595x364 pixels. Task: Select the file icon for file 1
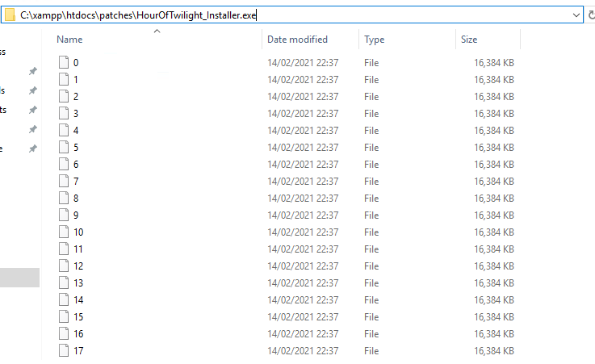64,79
